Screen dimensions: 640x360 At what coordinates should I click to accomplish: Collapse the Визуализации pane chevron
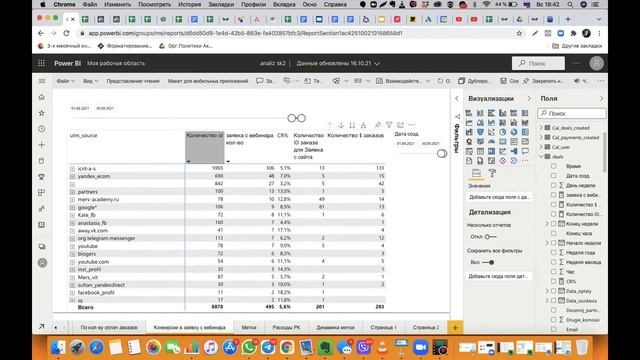coord(529,98)
